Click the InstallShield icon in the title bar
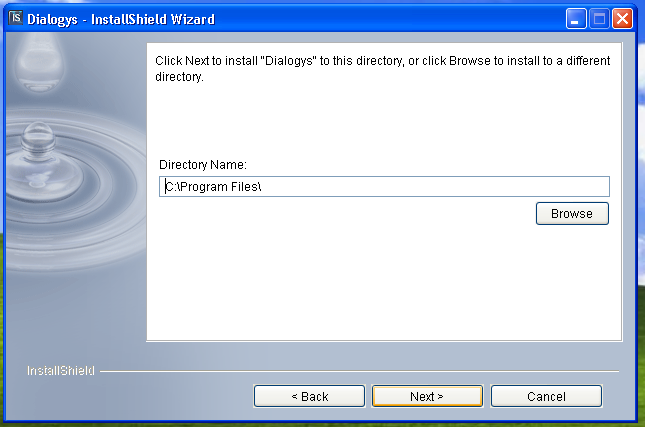Image resolution: width=645 pixels, height=427 pixels. tap(16, 18)
